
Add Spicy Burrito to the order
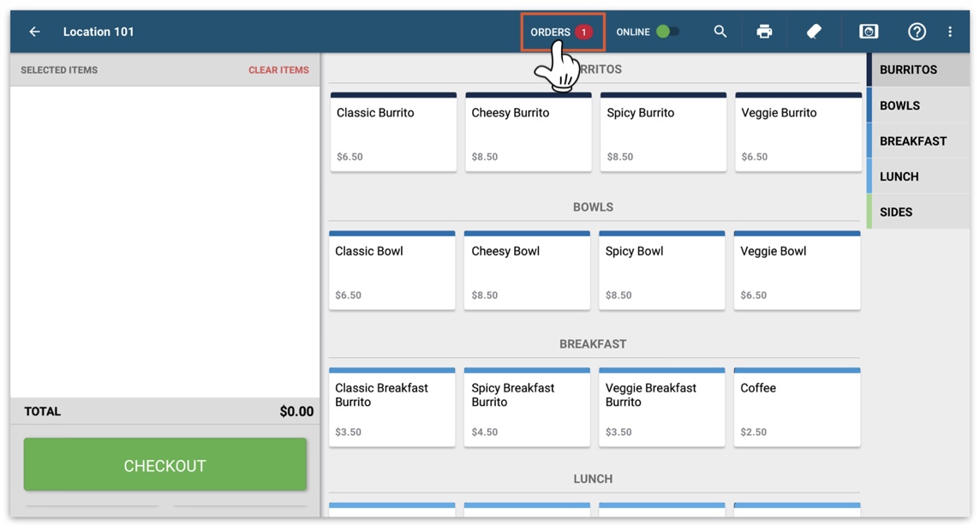point(663,132)
